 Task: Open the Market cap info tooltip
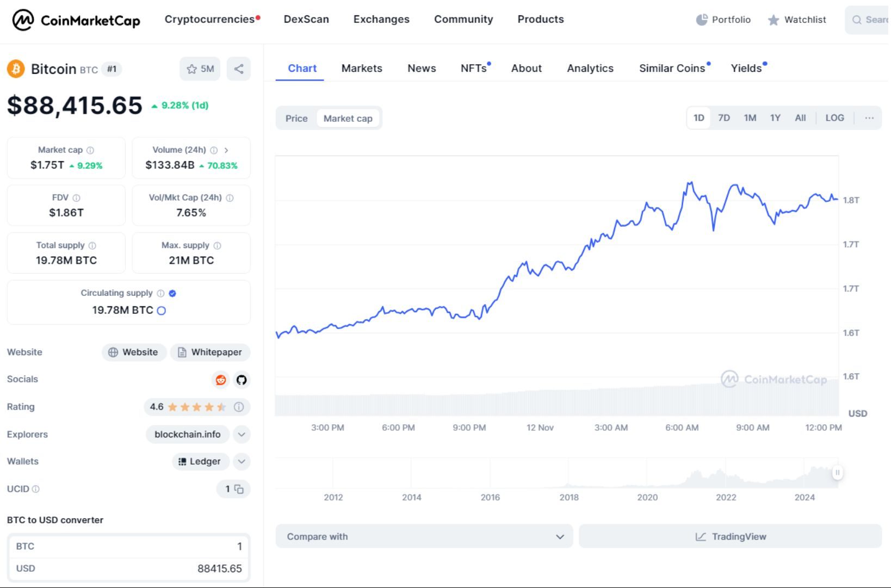point(90,150)
